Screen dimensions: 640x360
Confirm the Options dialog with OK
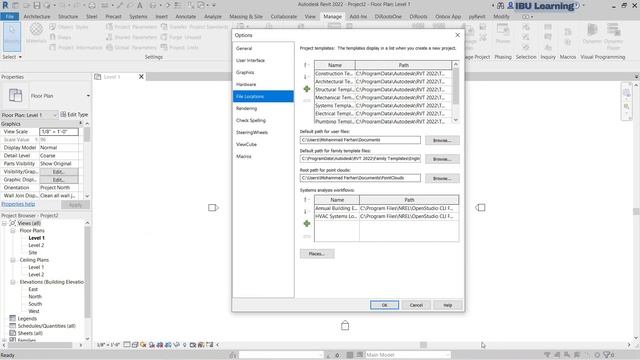click(384, 305)
